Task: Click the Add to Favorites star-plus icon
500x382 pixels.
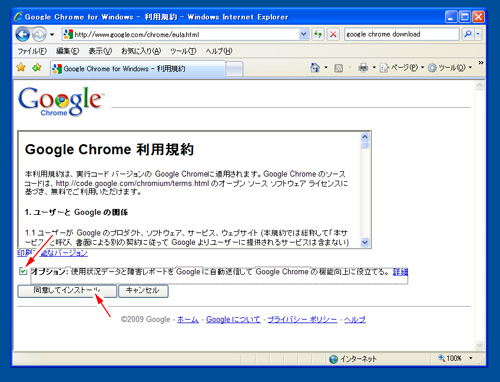Action: 37,68
